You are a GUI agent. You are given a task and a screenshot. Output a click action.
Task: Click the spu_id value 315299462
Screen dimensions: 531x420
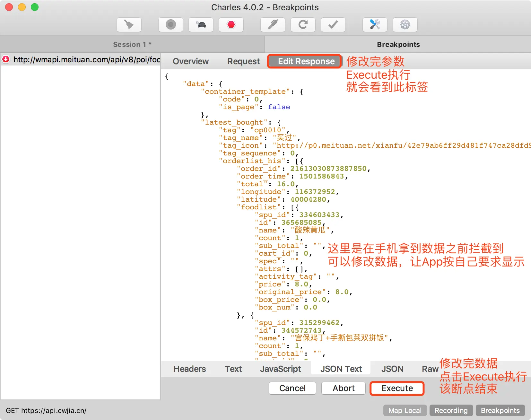click(x=319, y=323)
